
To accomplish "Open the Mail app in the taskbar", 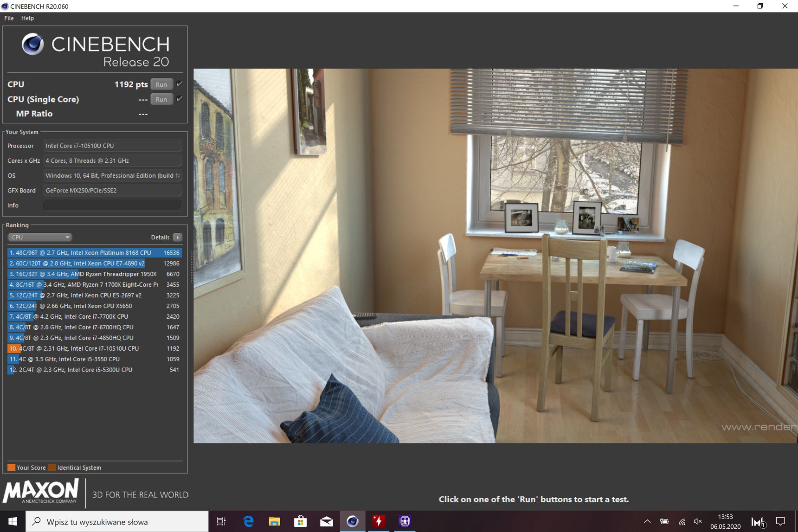I will pos(326,521).
